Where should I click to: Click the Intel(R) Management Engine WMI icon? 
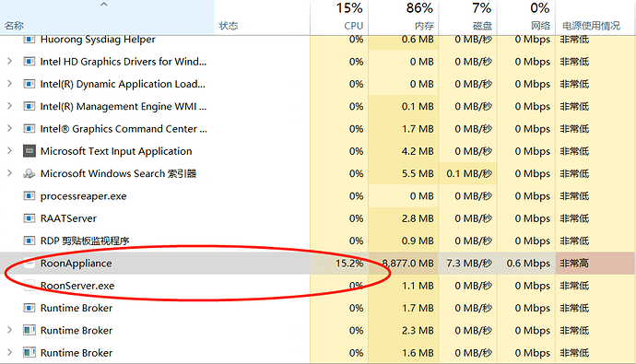29,106
